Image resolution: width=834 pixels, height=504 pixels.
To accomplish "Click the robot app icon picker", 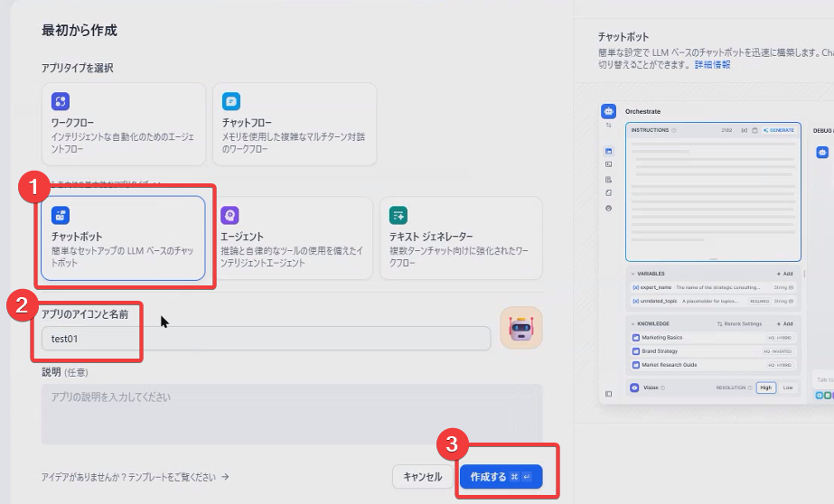I will 521,328.
